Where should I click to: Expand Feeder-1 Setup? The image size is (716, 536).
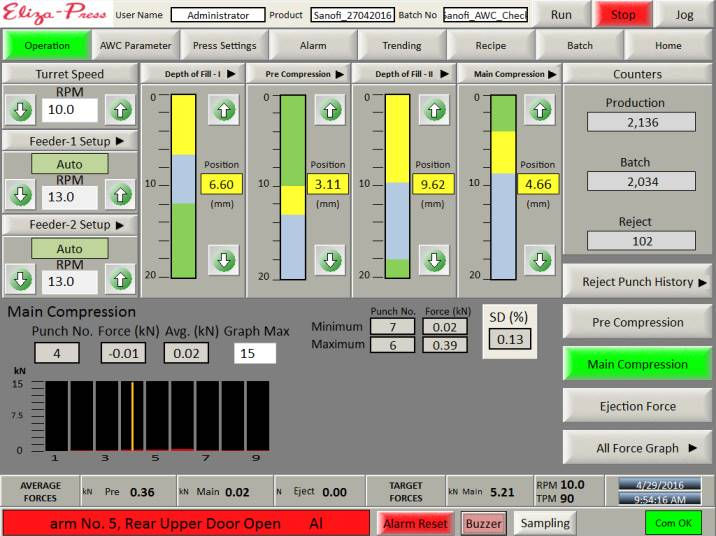(70, 141)
